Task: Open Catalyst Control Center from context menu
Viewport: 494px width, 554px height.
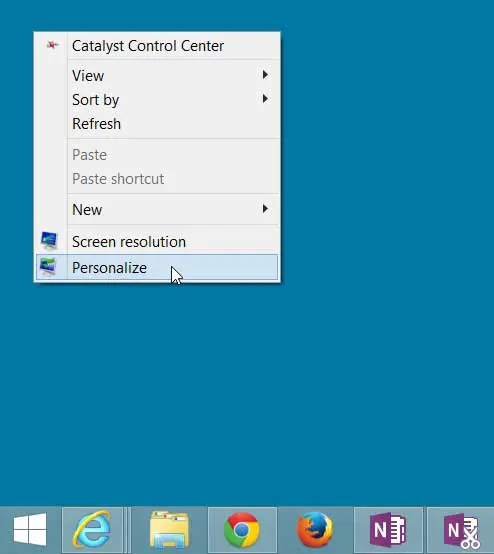Action: coord(157,46)
